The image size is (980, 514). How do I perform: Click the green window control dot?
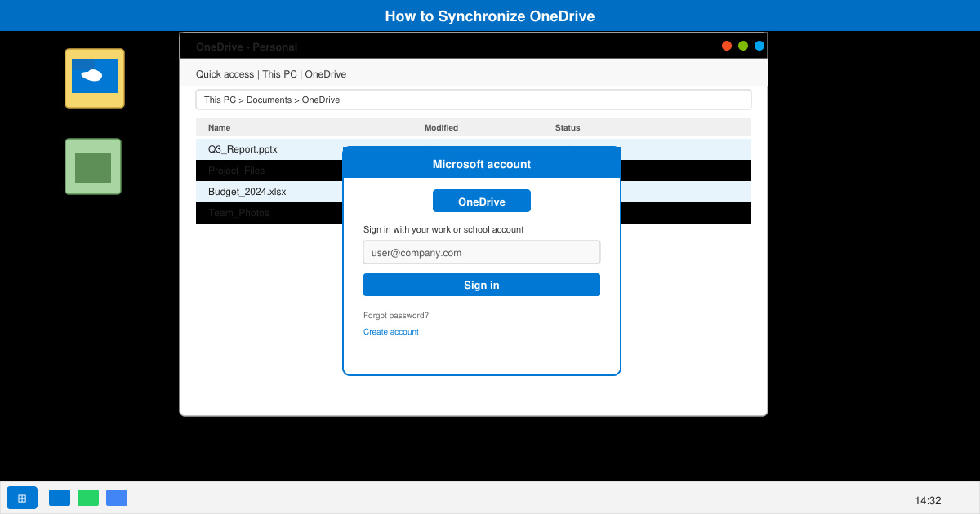coord(743,46)
